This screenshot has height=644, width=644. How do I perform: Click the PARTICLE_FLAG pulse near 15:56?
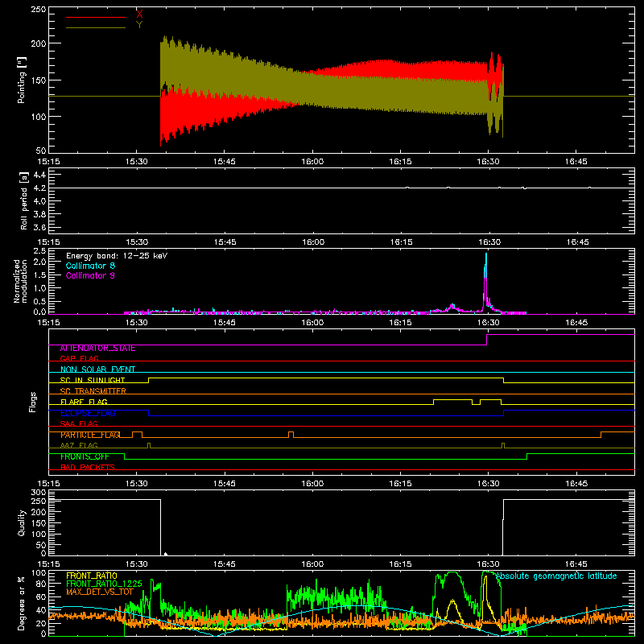(x=291, y=435)
